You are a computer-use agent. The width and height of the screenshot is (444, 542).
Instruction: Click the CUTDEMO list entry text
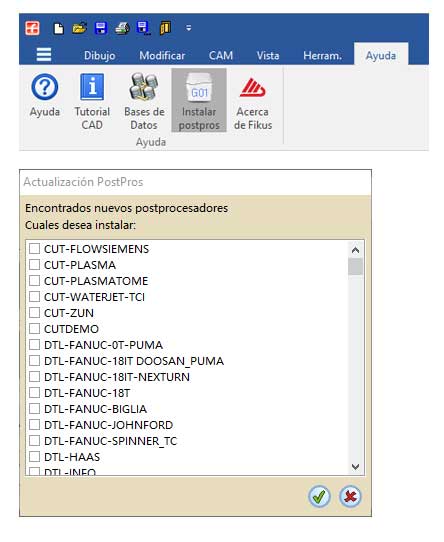pyautogui.click(x=72, y=329)
